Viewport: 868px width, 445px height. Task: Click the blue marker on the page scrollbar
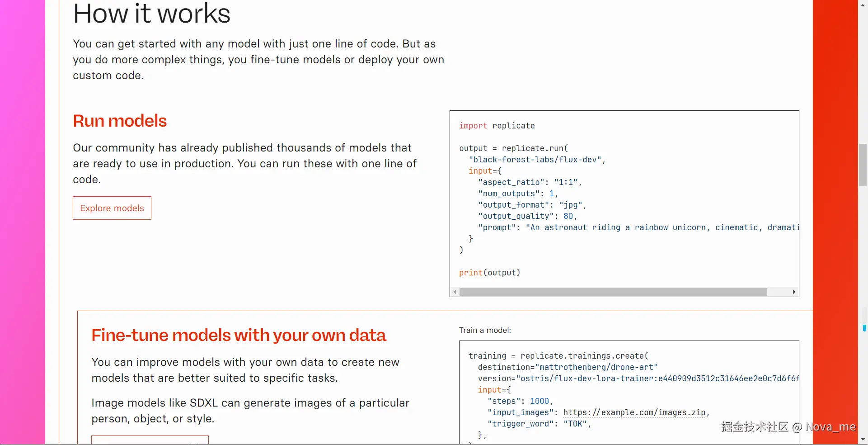(864, 328)
